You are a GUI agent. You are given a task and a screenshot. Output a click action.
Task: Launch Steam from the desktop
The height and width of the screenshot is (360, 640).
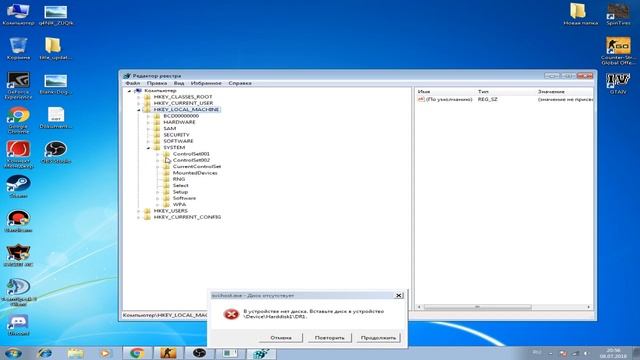(x=18, y=186)
